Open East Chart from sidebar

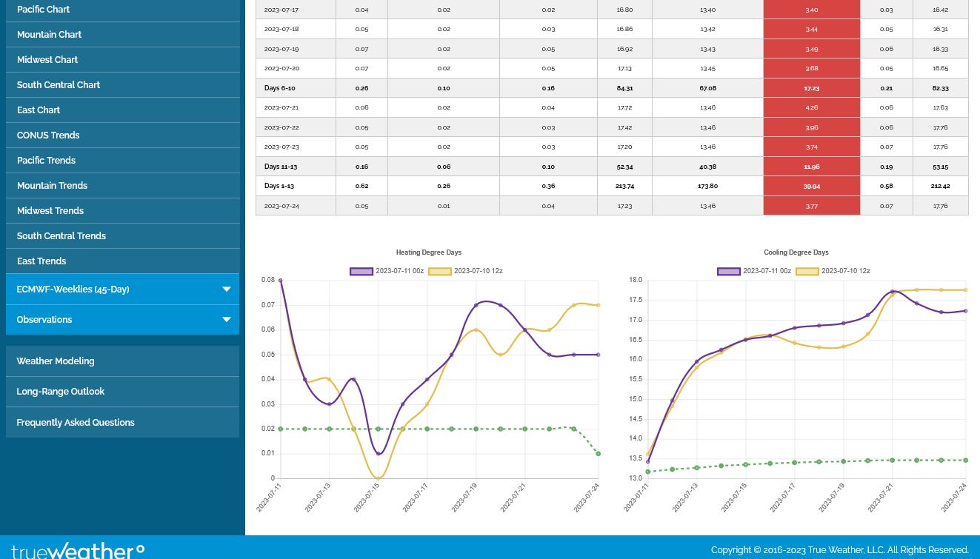pos(39,110)
